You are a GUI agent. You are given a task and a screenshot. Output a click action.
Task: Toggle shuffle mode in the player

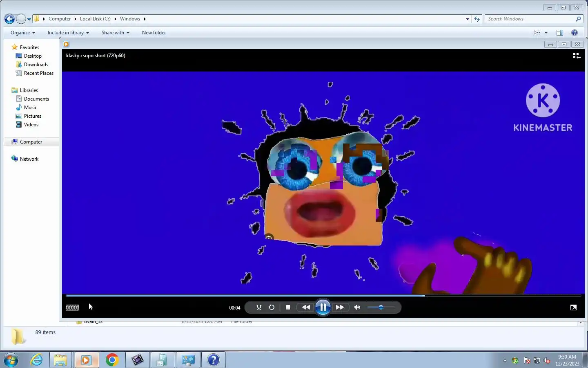click(x=259, y=307)
